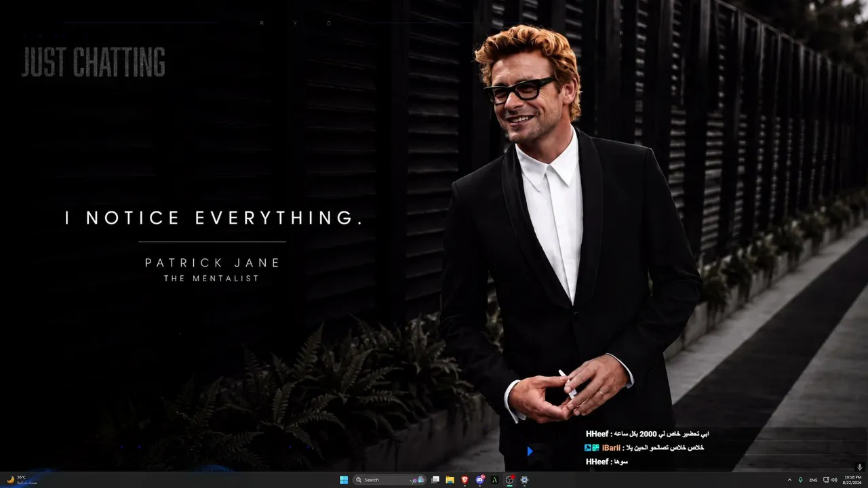Click the THE MENTALIST subtitle
Image resolution: width=868 pixels, height=488 pixels.
[x=212, y=279]
